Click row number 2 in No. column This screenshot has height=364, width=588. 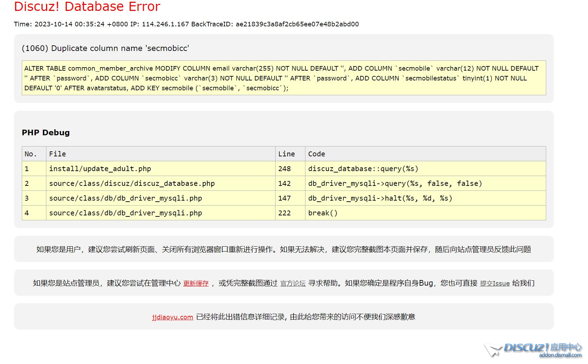(34, 183)
